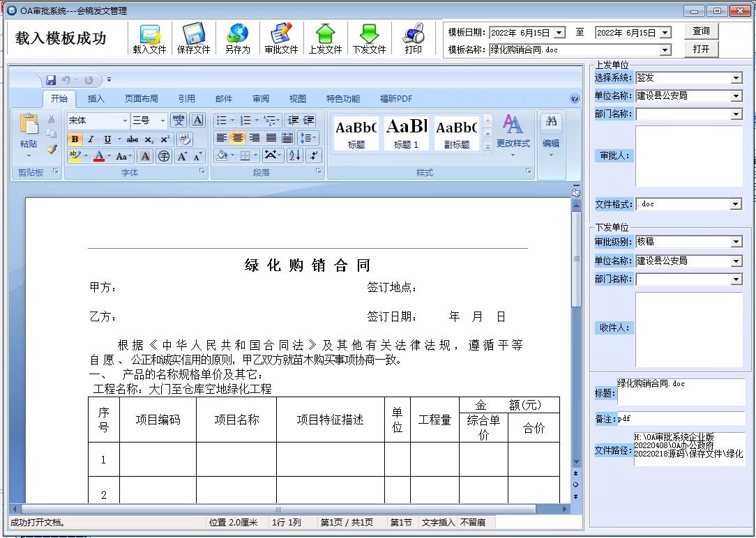Toggle italic formatting in the ribbon
The width and height of the screenshot is (756, 538).
pos(91,139)
